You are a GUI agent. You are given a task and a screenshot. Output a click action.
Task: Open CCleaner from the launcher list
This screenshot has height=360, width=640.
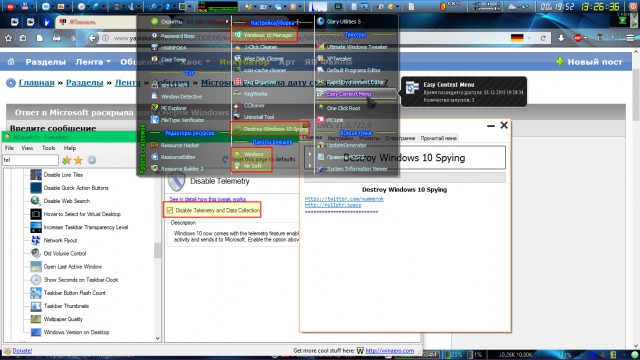[254, 105]
